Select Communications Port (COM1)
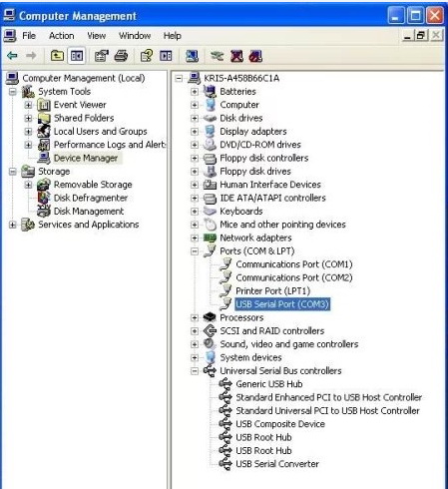This screenshot has width=448, height=489. [294, 264]
